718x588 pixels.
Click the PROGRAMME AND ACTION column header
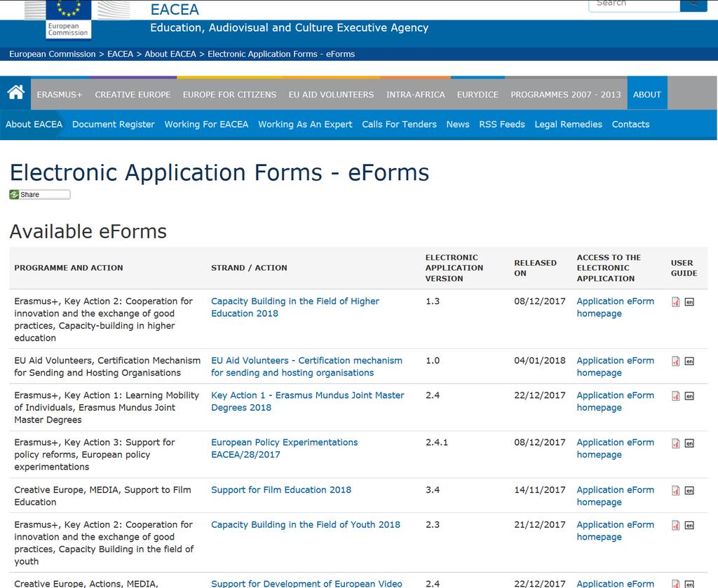pos(69,268)
